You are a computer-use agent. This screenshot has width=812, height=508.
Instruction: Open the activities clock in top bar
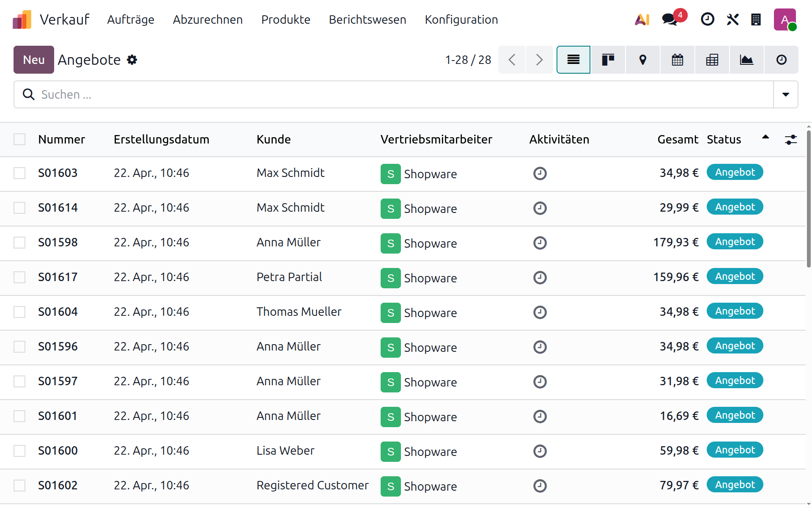(708, 19)
